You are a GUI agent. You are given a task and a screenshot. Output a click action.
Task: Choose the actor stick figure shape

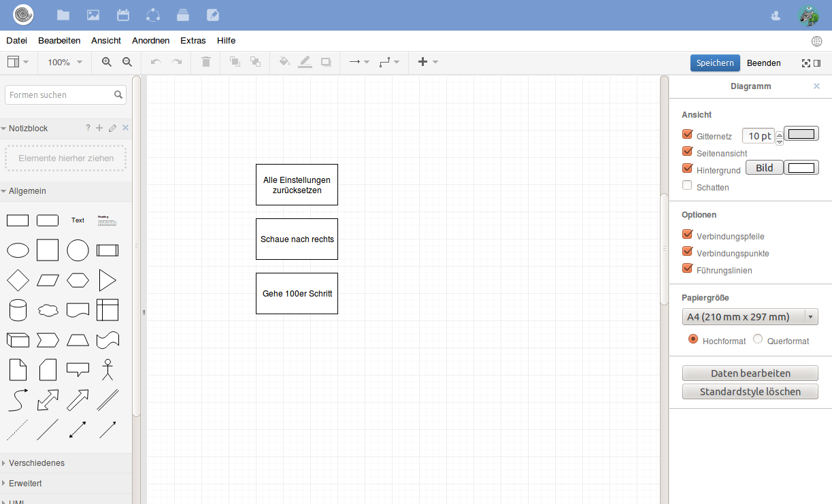point(107,369)
